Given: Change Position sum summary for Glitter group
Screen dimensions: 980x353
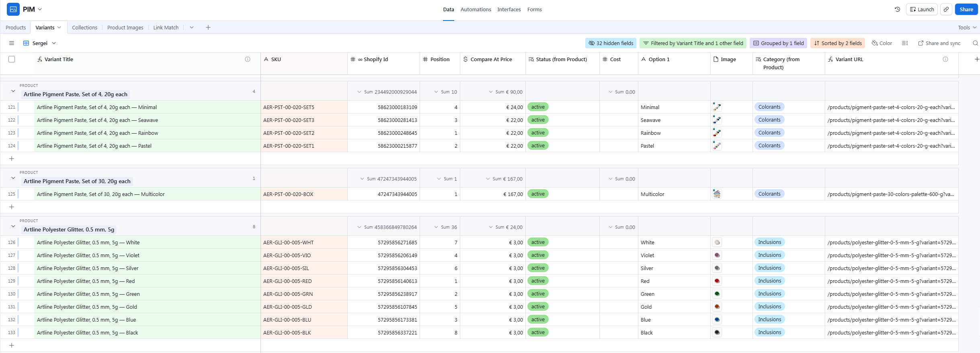Looking at the screenshot, I should click(445, 227).
